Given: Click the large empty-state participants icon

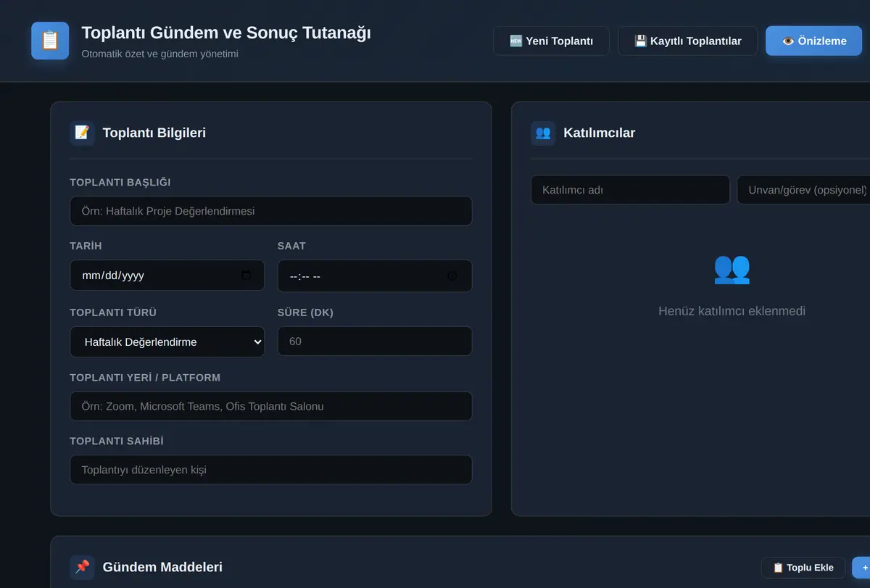Looking at the screenshot, I should click(732, 268).
